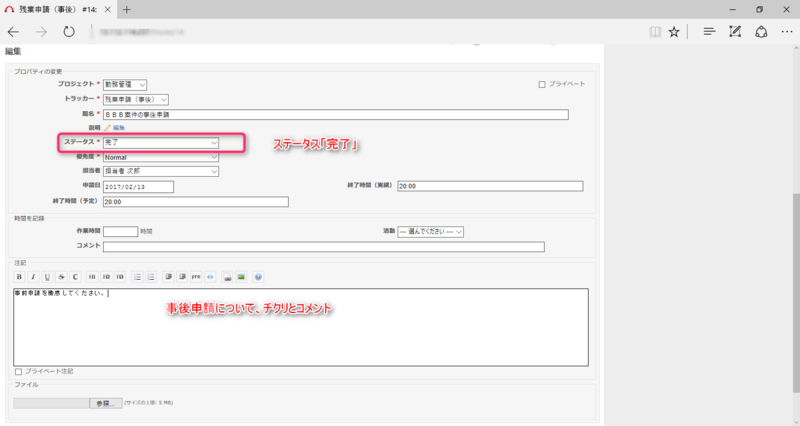800x426 pixels.
Task: Click the 作業時間 hours field
Action: 120,232
